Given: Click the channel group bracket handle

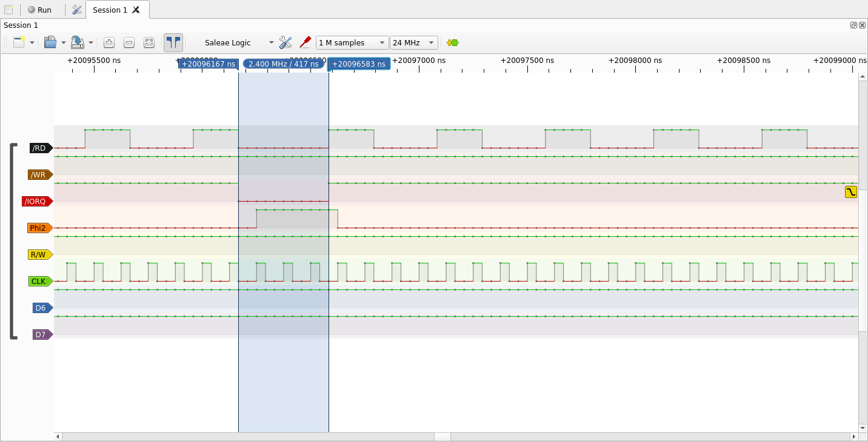Looking at the screenshot, I should coord(13,241).
